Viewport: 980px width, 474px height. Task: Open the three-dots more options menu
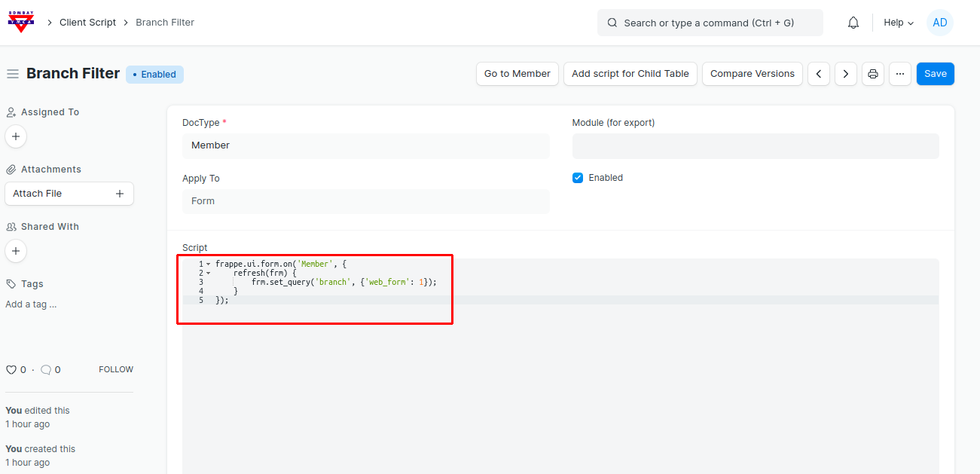(x=900, y=74)
